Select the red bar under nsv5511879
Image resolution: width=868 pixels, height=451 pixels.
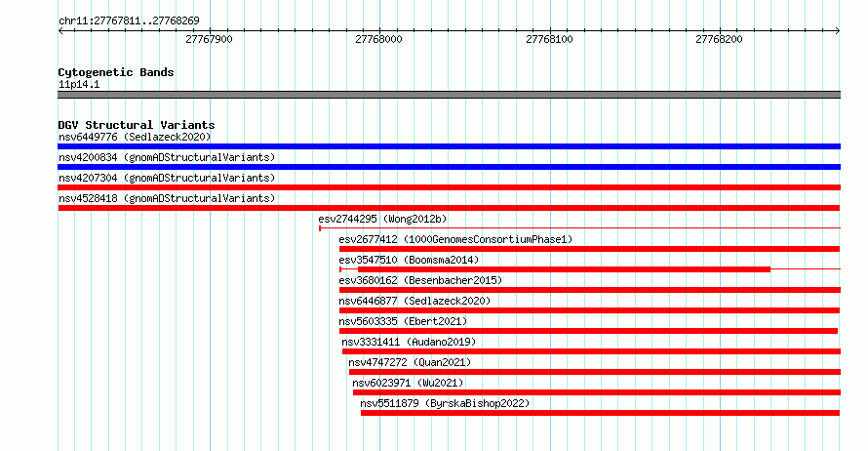(600, 413)
